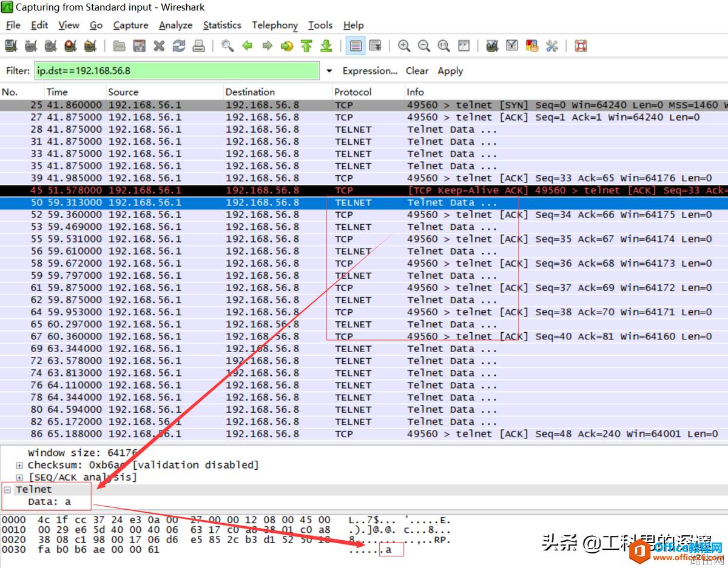
Task: Click the Apply filter button
Action: [x=450, y=71]
